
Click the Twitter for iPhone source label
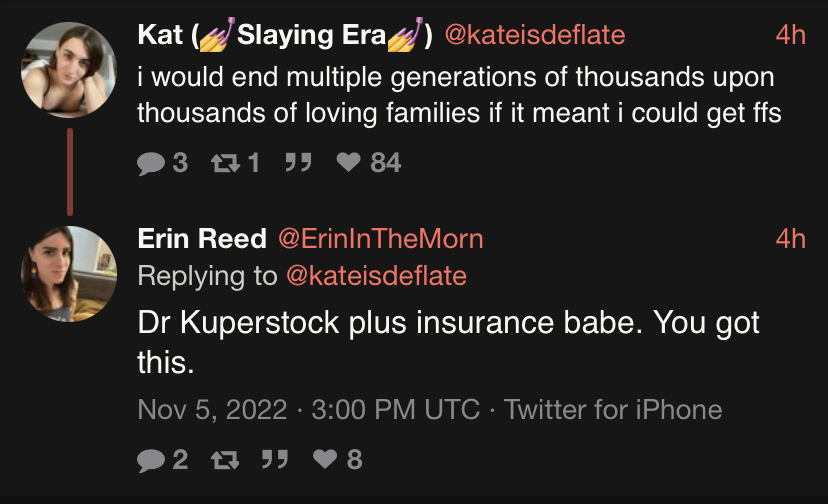point(612,410)
